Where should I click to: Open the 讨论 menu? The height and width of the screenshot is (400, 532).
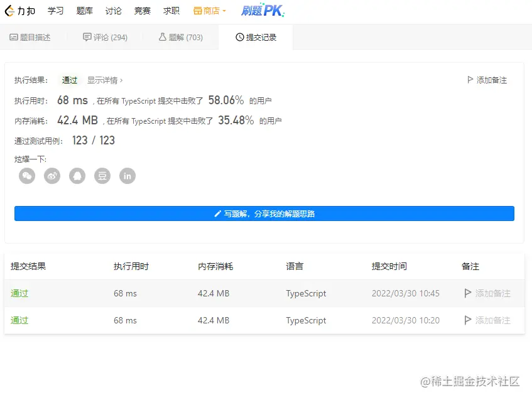tap(113, 11)
